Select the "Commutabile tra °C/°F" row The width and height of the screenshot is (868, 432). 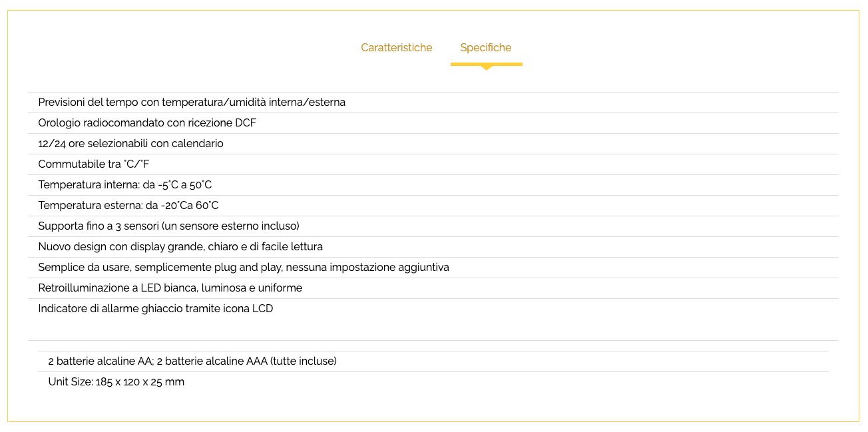point(99,164)
